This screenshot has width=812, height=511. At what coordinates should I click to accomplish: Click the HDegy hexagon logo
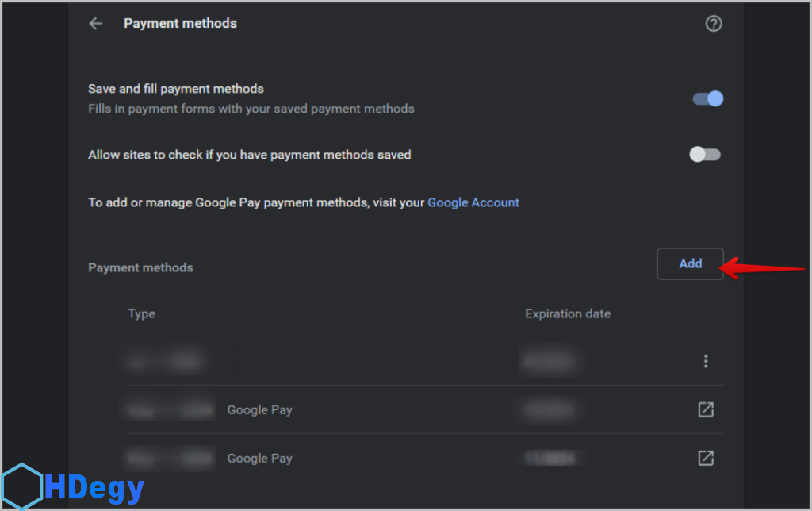(x=21, y=485)
